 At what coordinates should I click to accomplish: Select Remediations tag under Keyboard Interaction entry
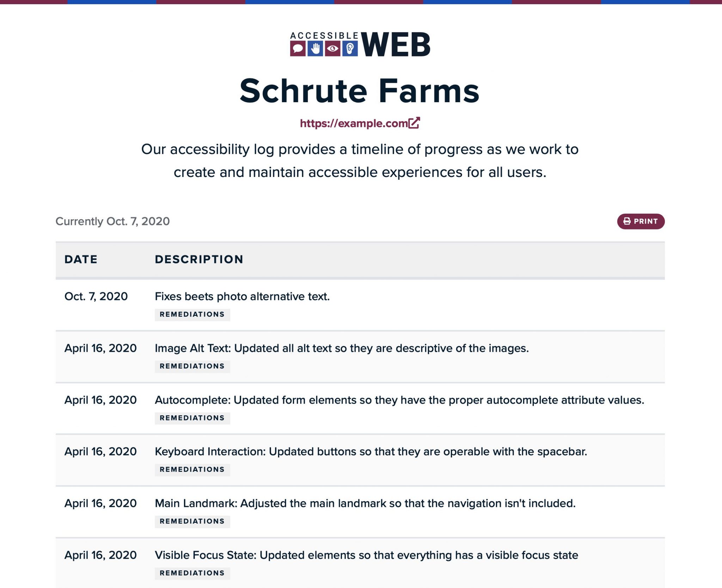pyautogui.click(x=192, y=470)
